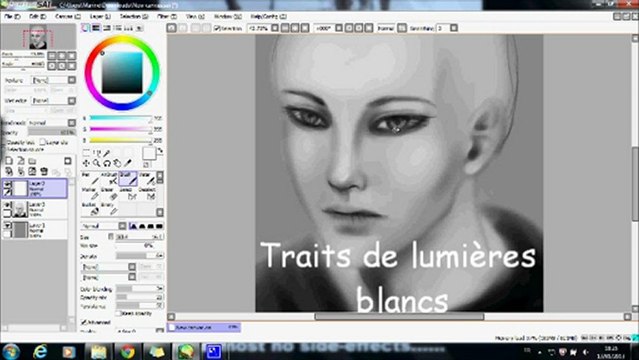Select Layer3 in the layer list
Image resolution: width=639 pixels, height=360 pixels.
click(x=35, y=209)
